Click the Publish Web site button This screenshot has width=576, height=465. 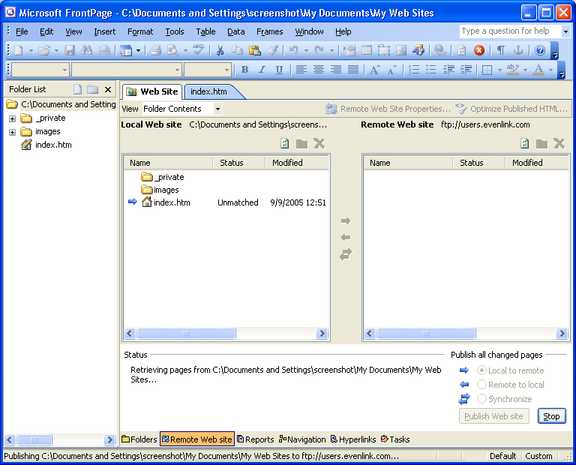tap(494, 416)
